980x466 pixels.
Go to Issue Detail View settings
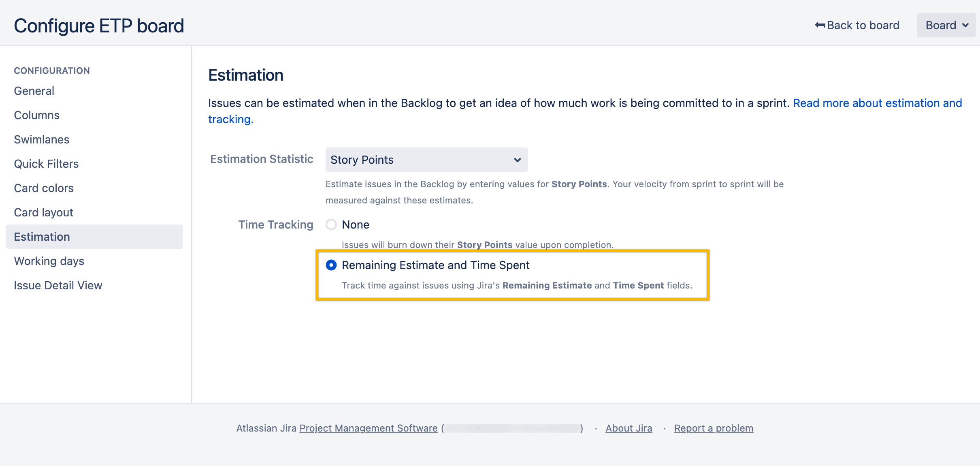[58, 285]
